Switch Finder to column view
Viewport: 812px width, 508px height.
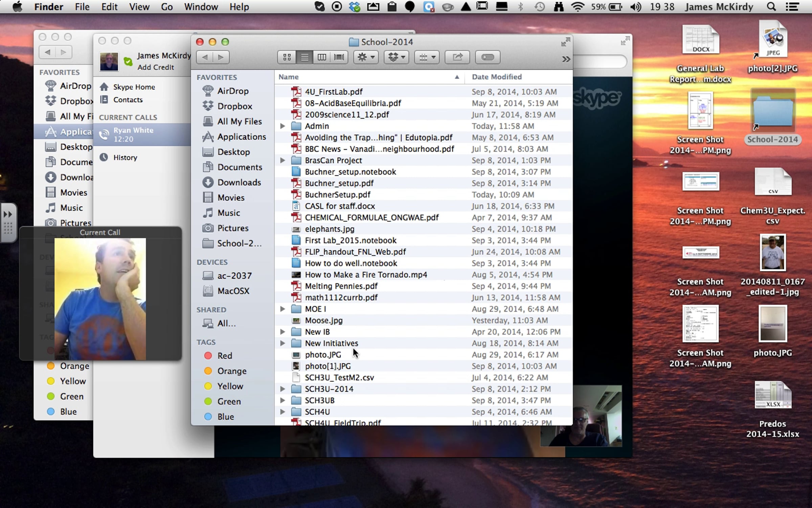(322, 57)
